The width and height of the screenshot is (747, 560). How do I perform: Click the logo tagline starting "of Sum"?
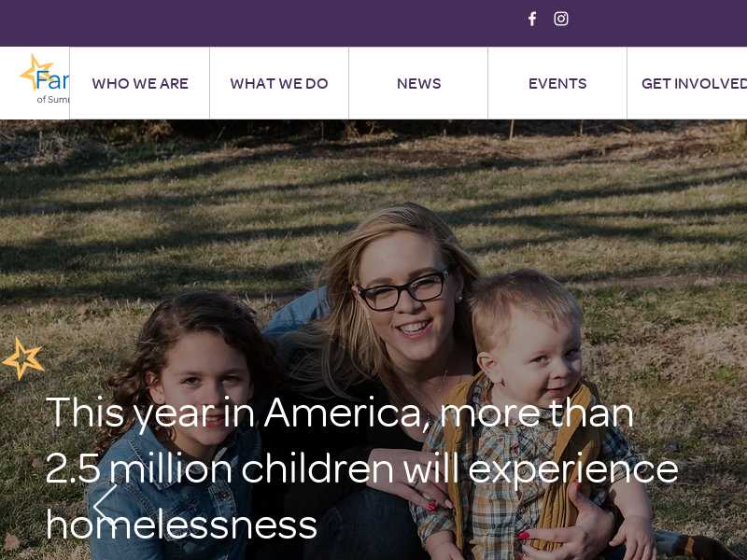(x=53, y=99)
